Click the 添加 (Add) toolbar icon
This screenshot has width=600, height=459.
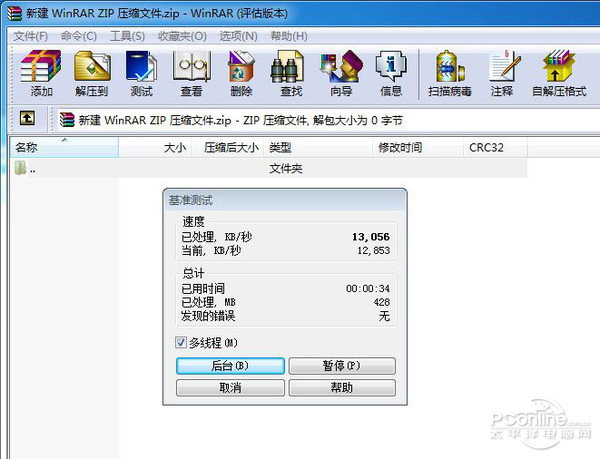[x=41, y=73]
